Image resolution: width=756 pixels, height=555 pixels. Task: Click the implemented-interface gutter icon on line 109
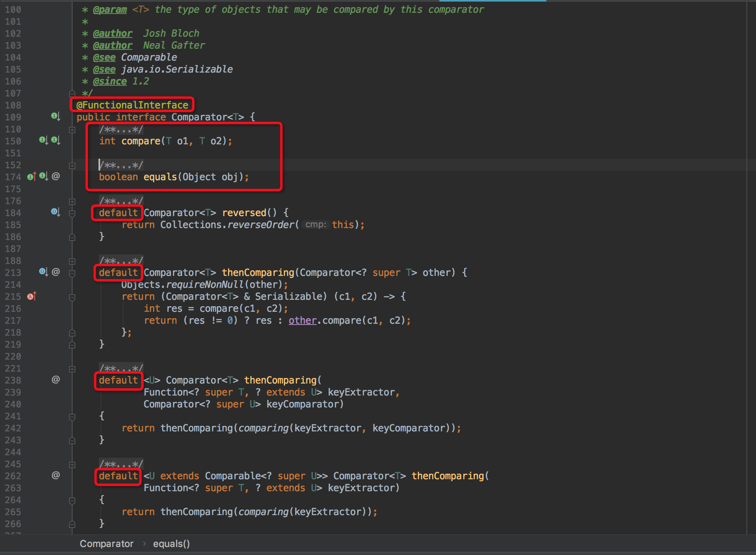click(x=55, y=116)
